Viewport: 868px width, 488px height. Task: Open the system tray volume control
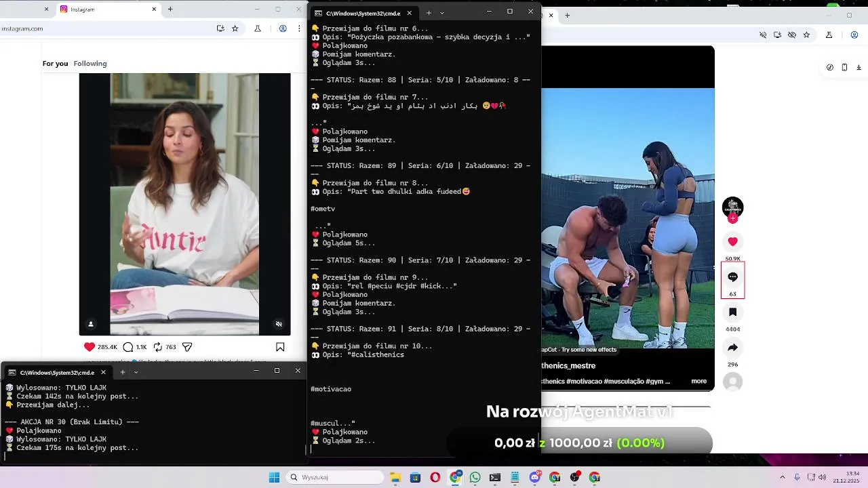click(822, 477)
